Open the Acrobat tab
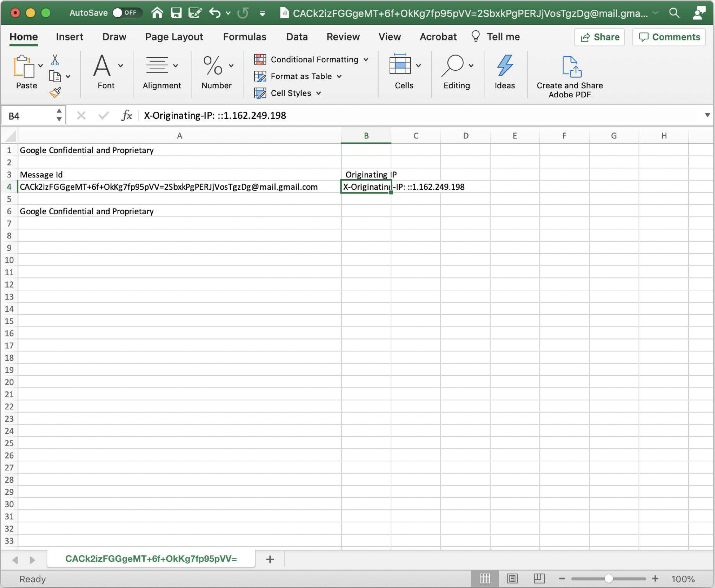The width and height of the screenshot is (715, 588). (x=438, y=37)
